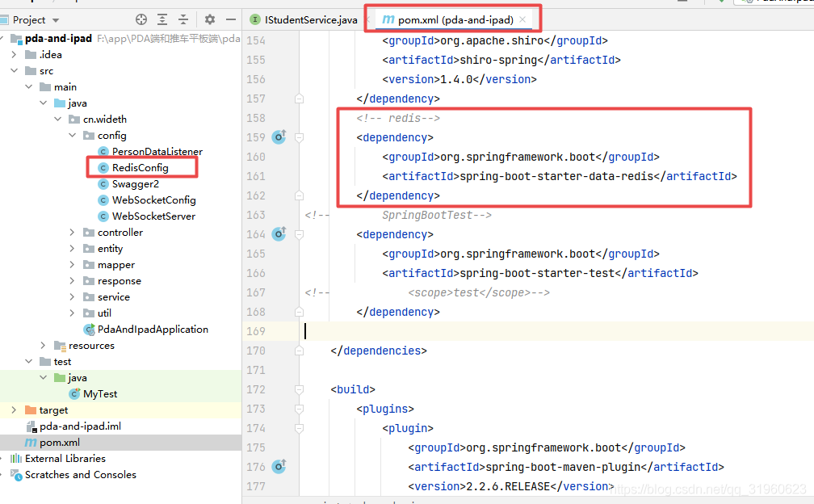Click gutter icon on line 176
Image resolution: width=814 pixels, height=504 pixels.
coord(279,467)
